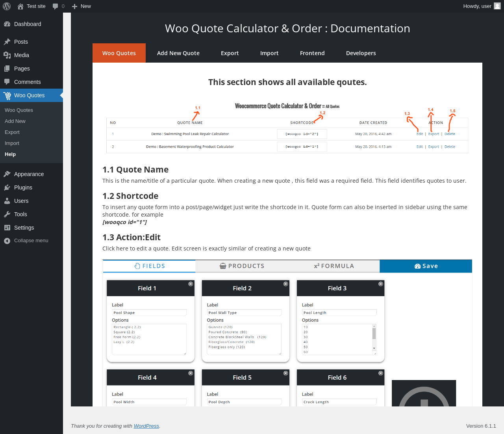Image resolution: width=504 pixels, height=434 pixels.
Task: Click the Posts pushpin icon
Action: [x=7, y=42]
